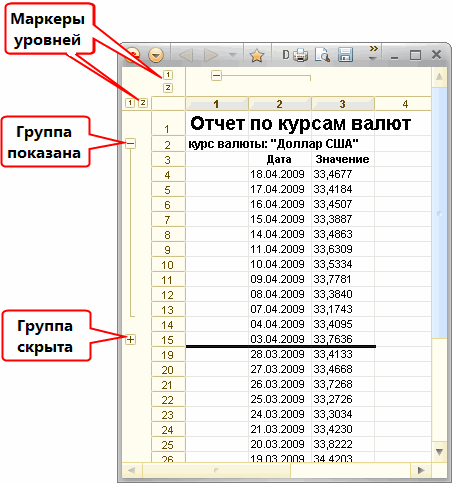Select value cell 33,3034
The width and height of the screenshot is (452, 483).
coord(343,414)
